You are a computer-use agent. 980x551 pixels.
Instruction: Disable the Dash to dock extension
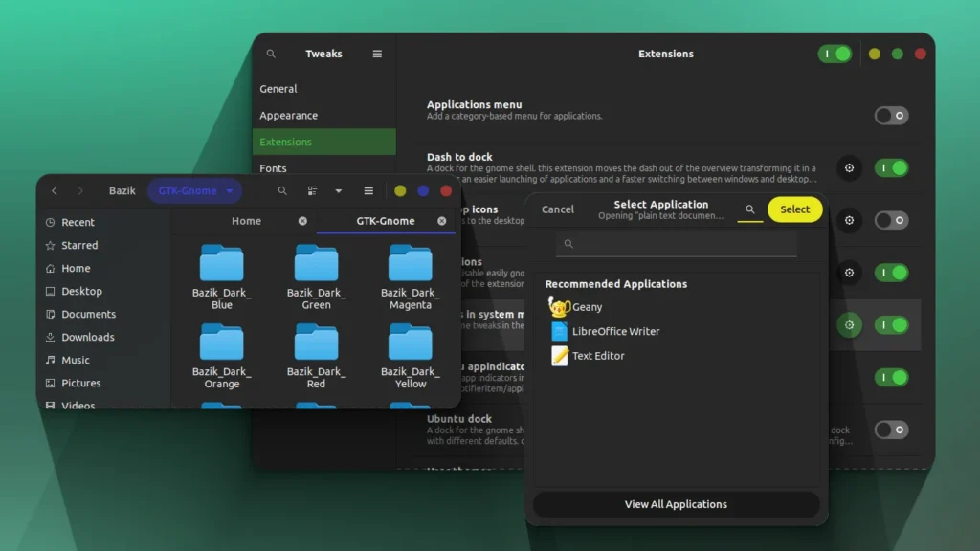point(891,168)
